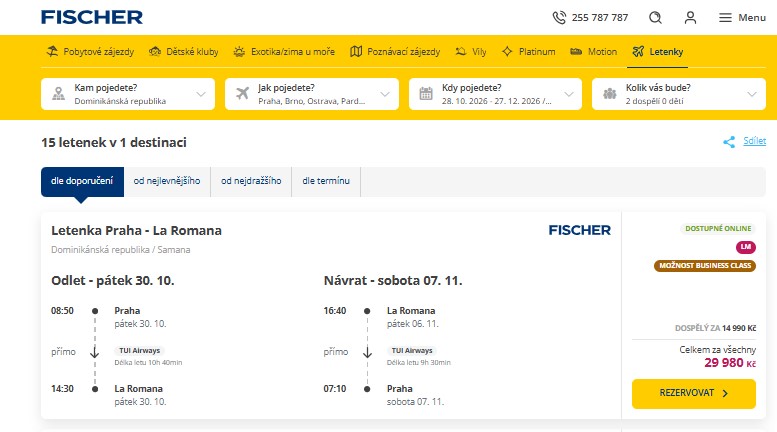Click the Sdílet link
This screenshot has height=432, width=777.
coord(754,141)
